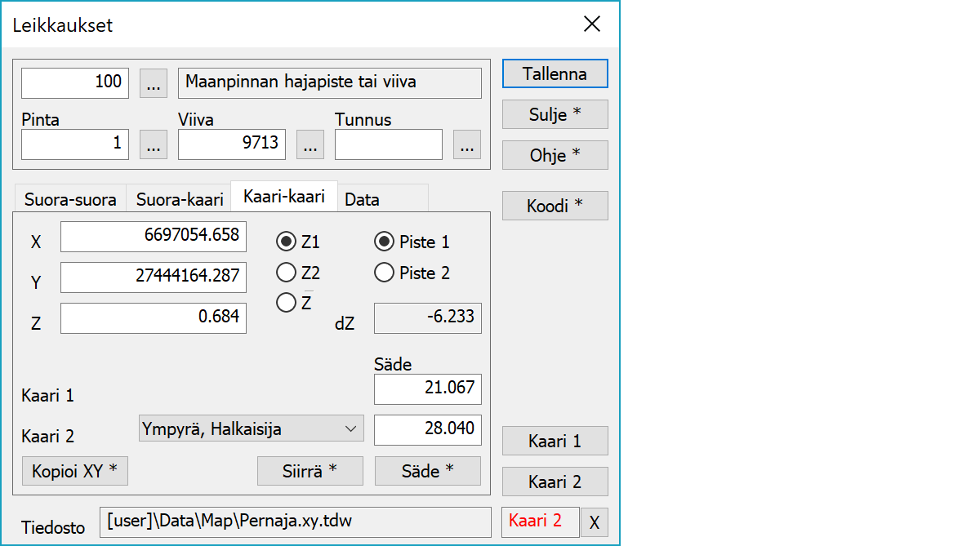Click the Kopioi XY button

click(x=74, y=471)
